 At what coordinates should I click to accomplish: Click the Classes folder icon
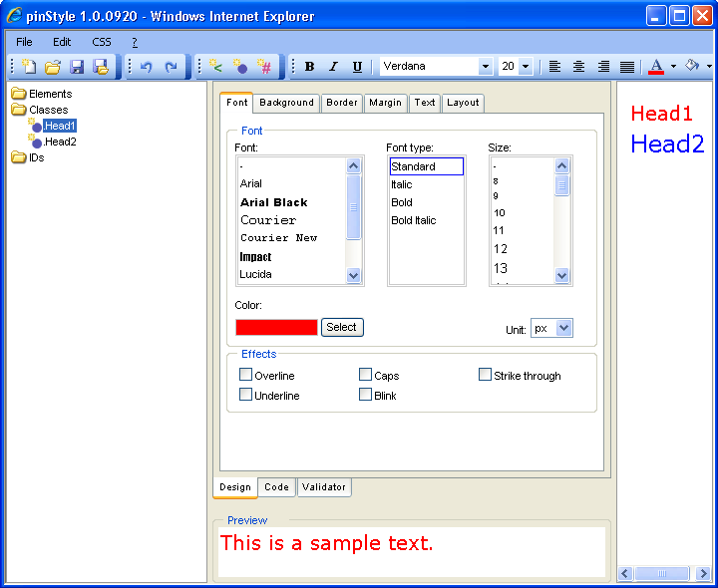tap(19, 110)
